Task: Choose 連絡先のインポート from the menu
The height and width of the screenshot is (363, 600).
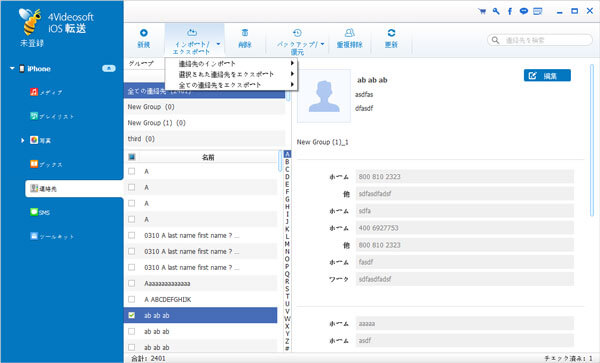Action: (232, 63)
